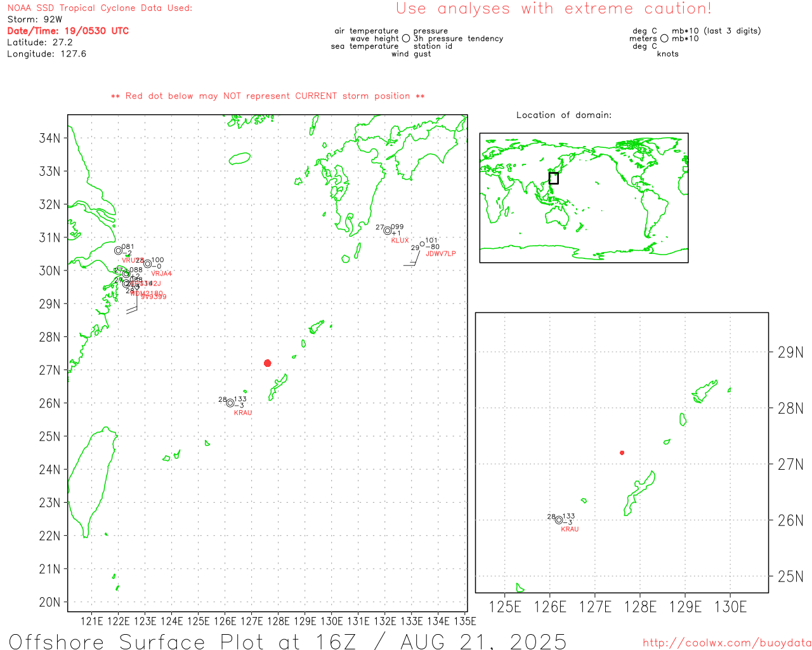Click pressure value 133 at KRAU on main map
The width and height of the screenshot is (812, 650).
click(x=240, y=399)
